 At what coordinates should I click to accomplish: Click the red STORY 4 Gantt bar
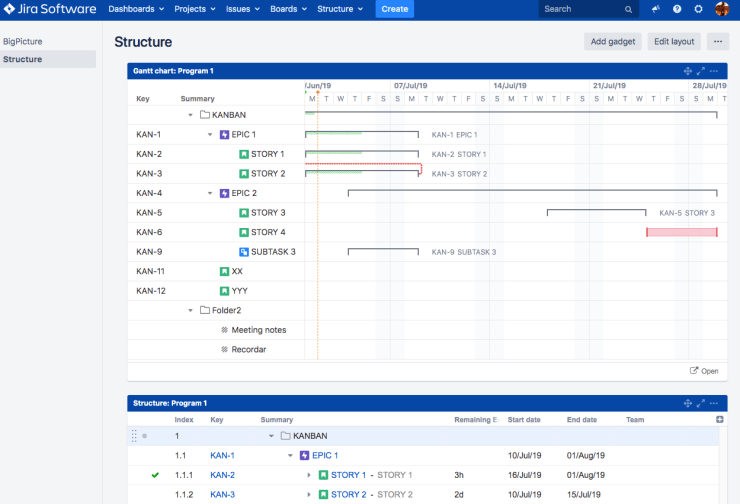tap(681, 232)
